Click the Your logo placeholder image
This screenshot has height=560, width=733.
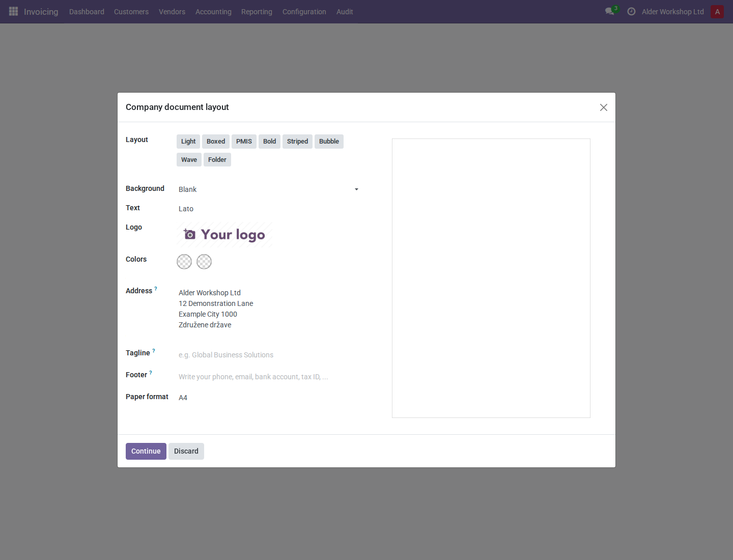point(224,235)
